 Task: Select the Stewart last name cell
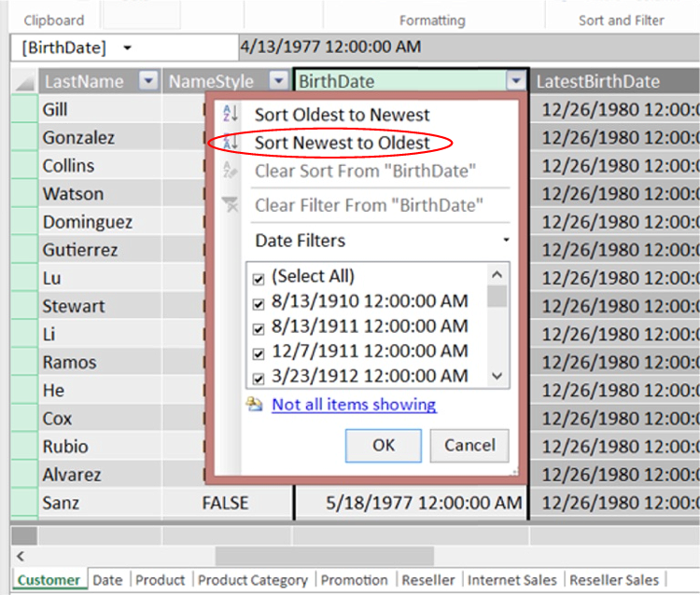click(x=100, y=306)
